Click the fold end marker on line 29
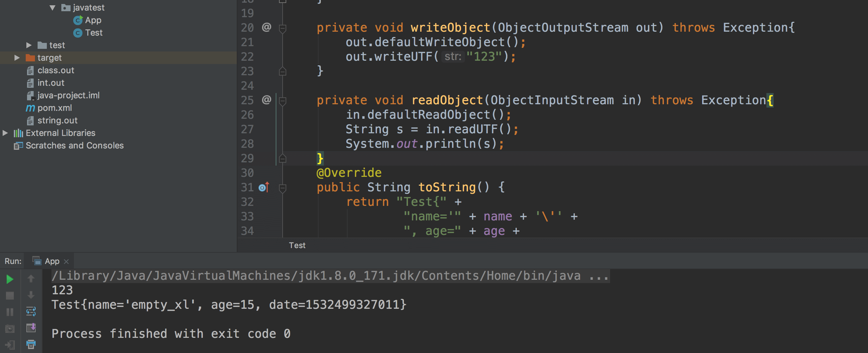The image size is (868, 353). 283,158
